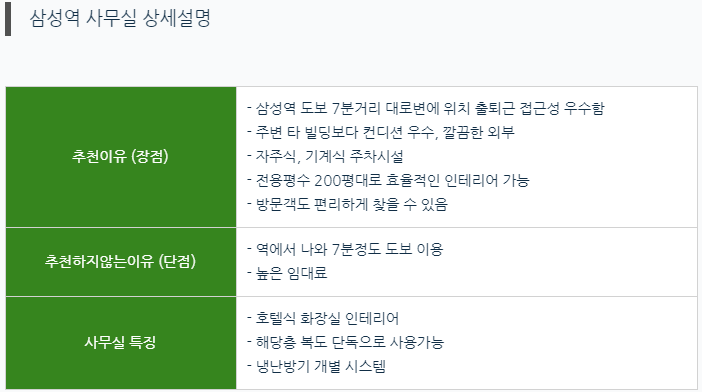Select the 사무실 특징 green header cell
The image size is (702, 392).
(121, 343)
